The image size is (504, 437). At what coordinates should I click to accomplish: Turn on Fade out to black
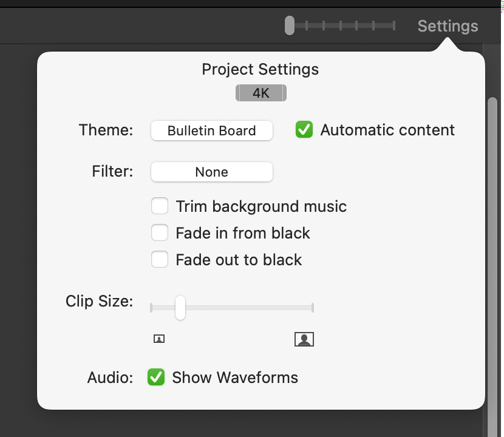tap(160, 259)
